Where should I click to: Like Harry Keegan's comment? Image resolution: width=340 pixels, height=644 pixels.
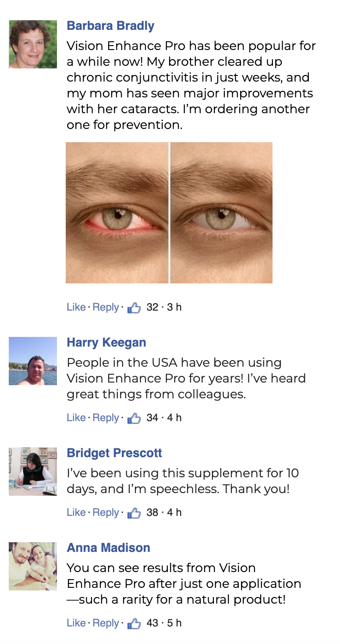coord(76,418)
